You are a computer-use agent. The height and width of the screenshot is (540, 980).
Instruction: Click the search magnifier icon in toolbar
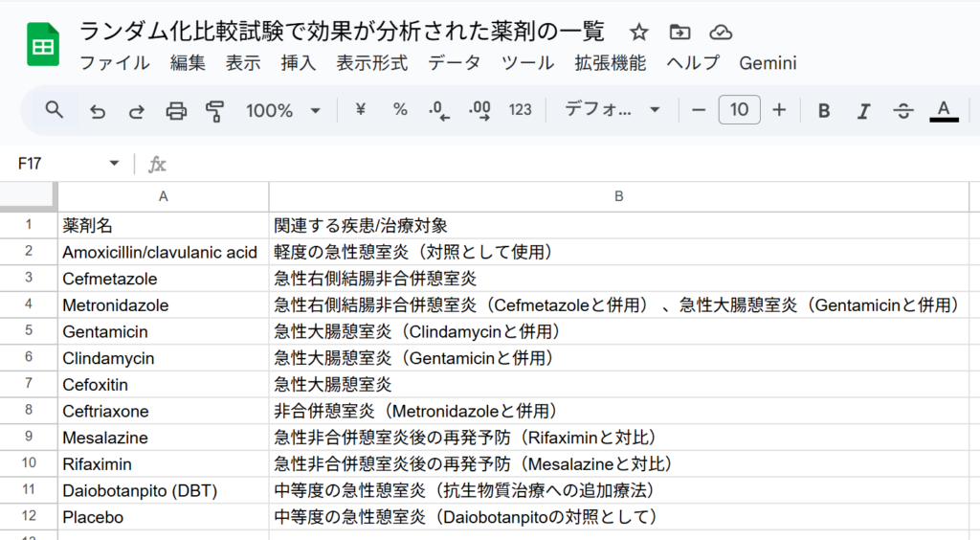click(x=55, y=110)
